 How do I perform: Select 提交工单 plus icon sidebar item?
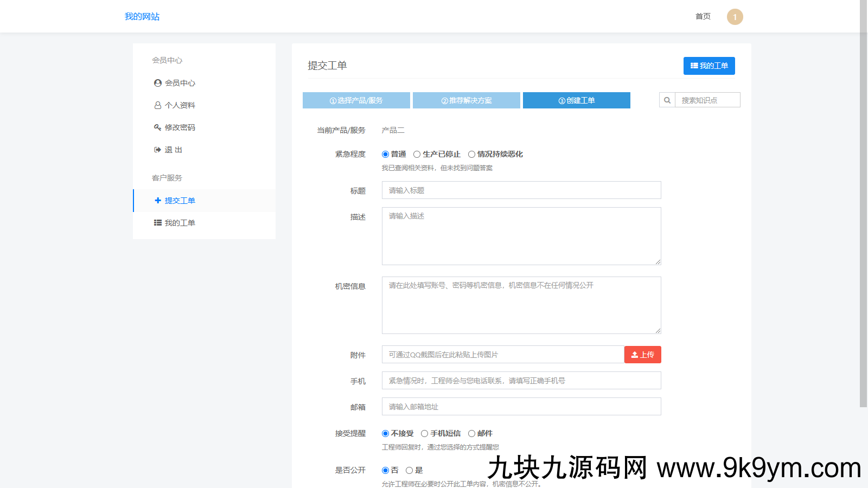click(x=175, y=201)
